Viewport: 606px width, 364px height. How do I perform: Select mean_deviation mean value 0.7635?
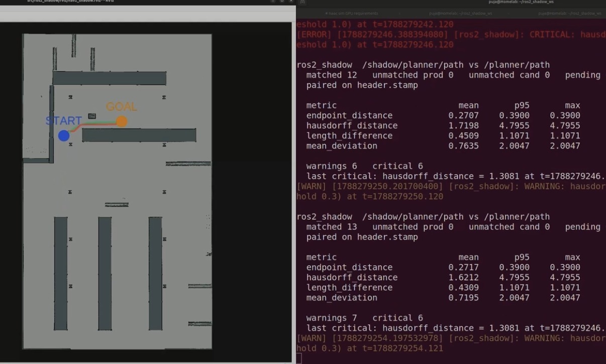463,146
